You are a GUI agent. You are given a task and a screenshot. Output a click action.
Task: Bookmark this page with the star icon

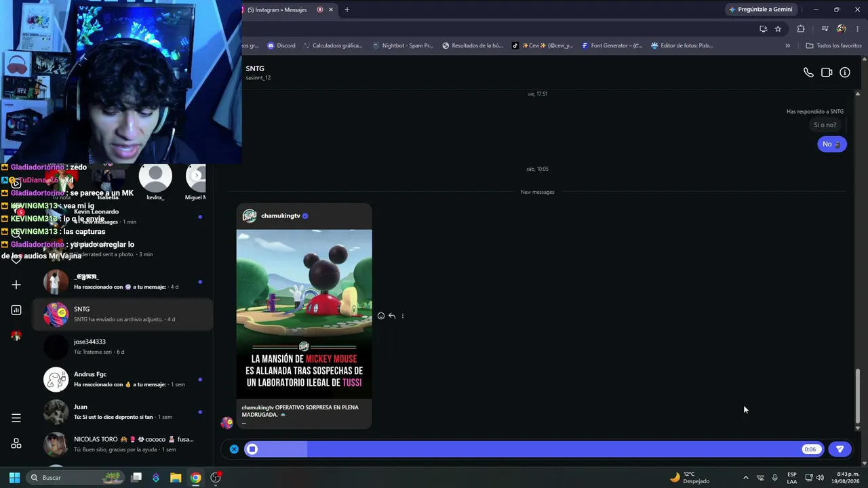pos(778,28)
